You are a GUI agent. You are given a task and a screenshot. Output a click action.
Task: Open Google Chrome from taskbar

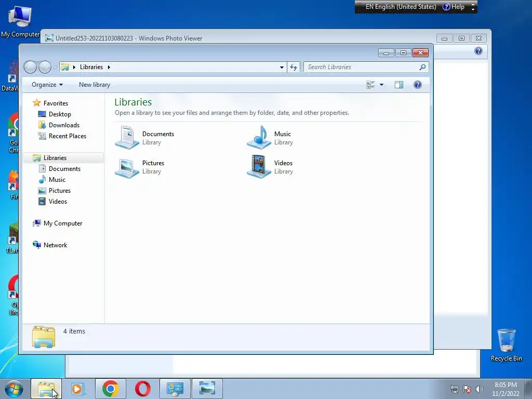pos(111,389)
